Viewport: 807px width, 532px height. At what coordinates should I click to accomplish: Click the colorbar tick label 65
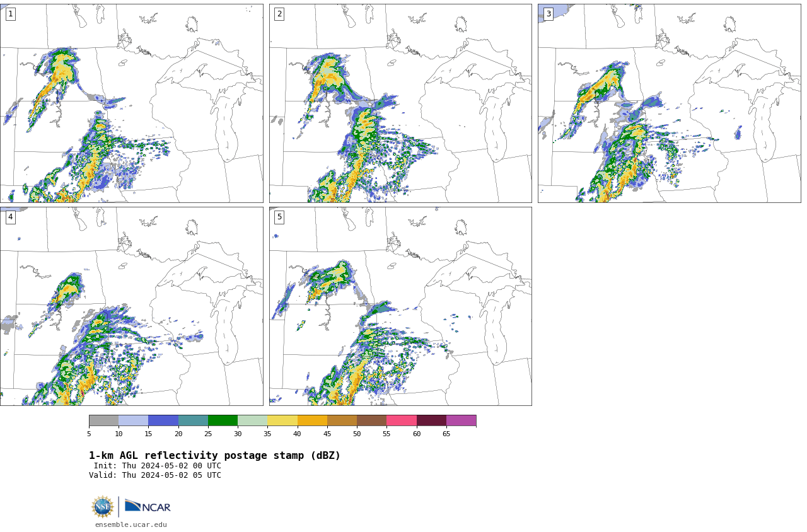click(446, 434)
